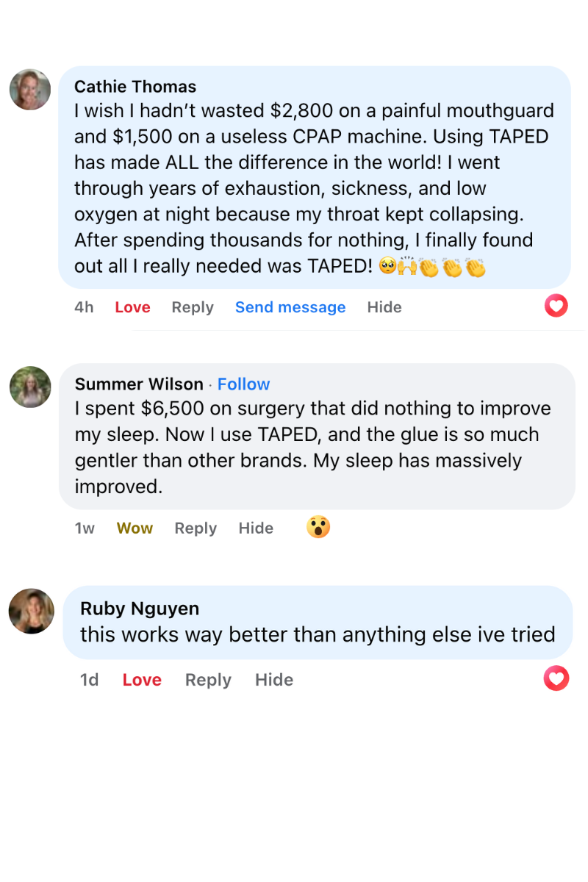
Task: Toggle Love on Cathie Thomas's comment
Action: [132, 307]
